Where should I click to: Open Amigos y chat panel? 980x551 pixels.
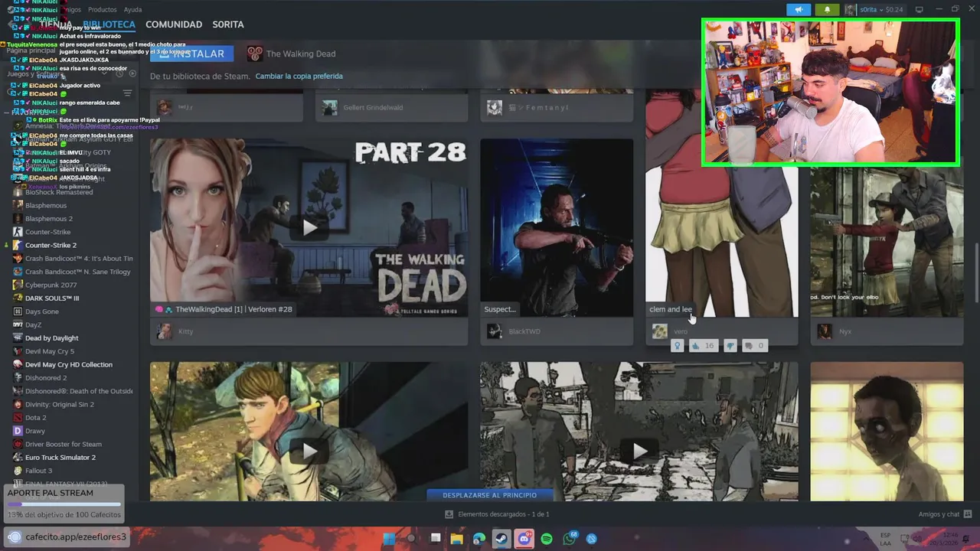coord(945,514)
